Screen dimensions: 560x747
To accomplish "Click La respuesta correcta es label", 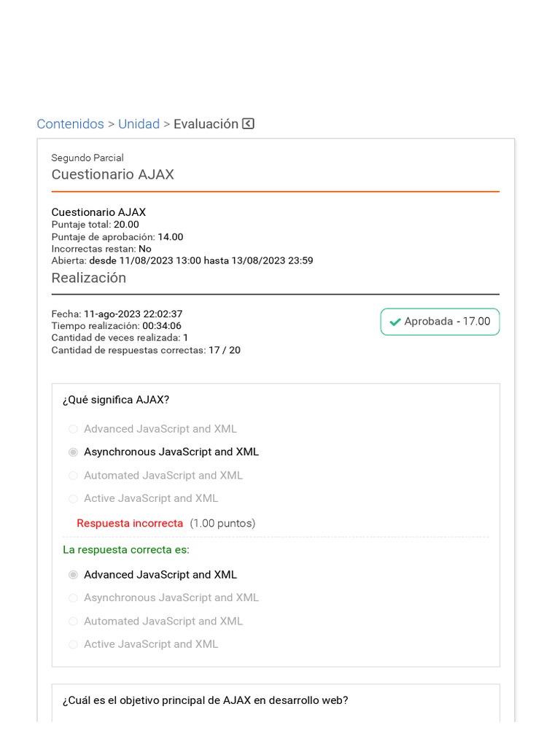I will (x=125, y=549).
